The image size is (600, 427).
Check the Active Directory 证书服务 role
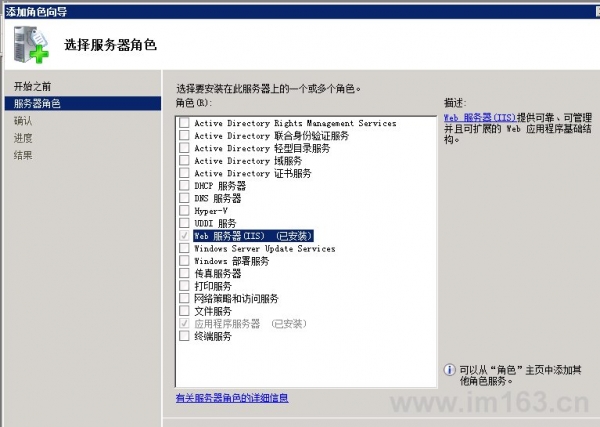point(184,173)
